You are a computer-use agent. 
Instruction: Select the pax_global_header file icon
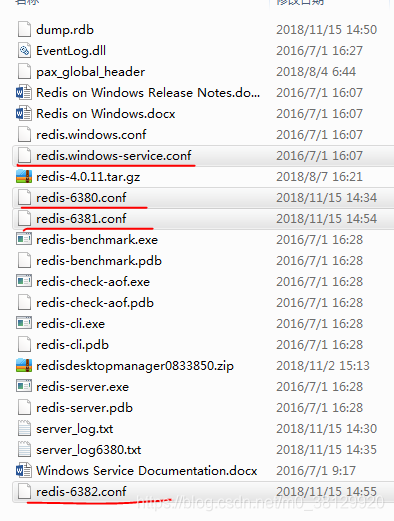pyautogui.click(x=24, y=72)
